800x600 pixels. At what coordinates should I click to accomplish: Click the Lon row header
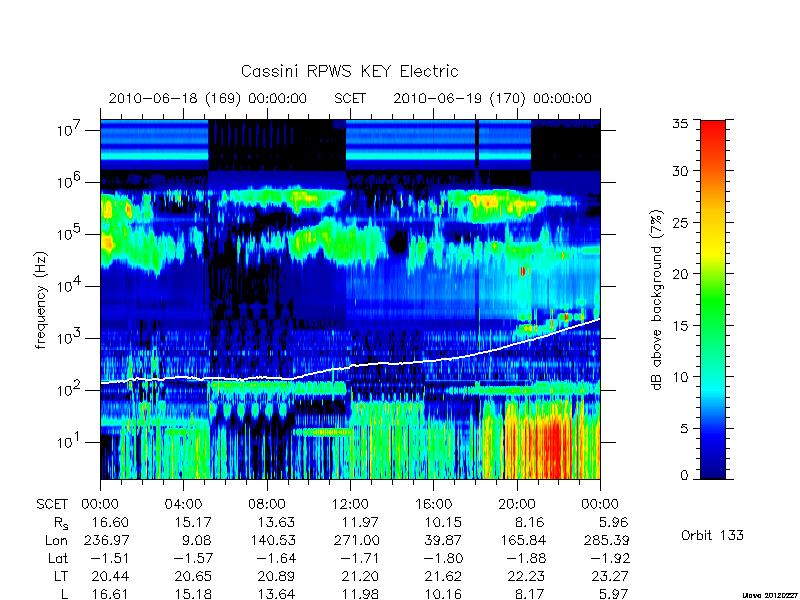tap(57, 540)
